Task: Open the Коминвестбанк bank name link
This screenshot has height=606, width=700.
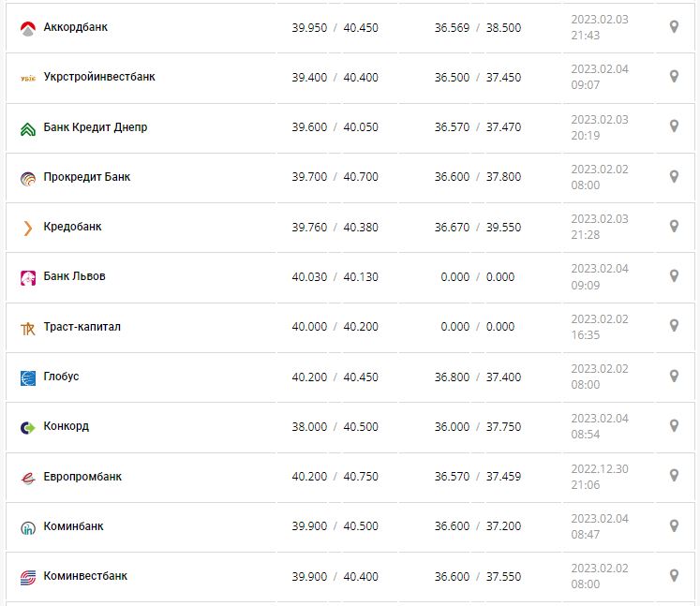Action: [85, 576]
